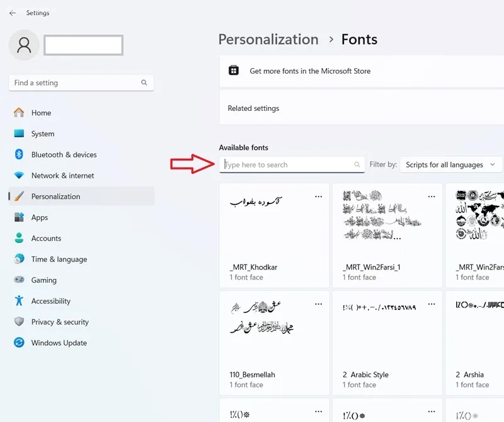The width and height of the screenshot is (504, 422).
Task: Go to Network & internet
Action: 81,176
